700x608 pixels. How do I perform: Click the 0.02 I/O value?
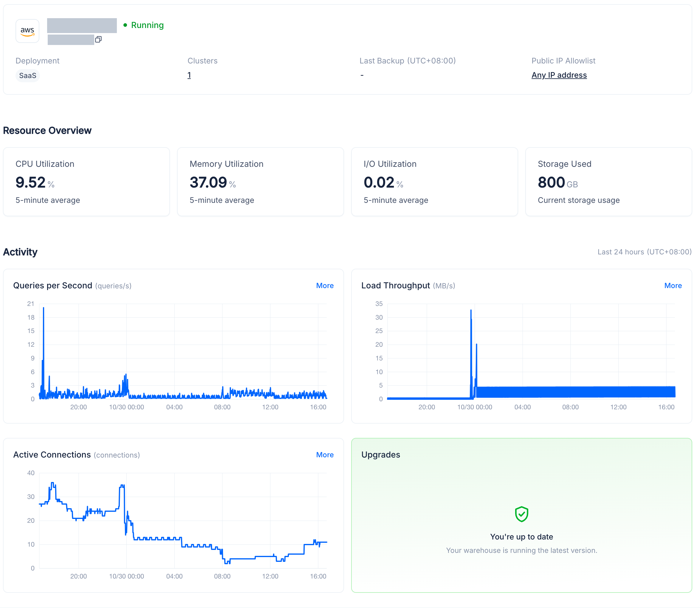click(x=379, y=183)
